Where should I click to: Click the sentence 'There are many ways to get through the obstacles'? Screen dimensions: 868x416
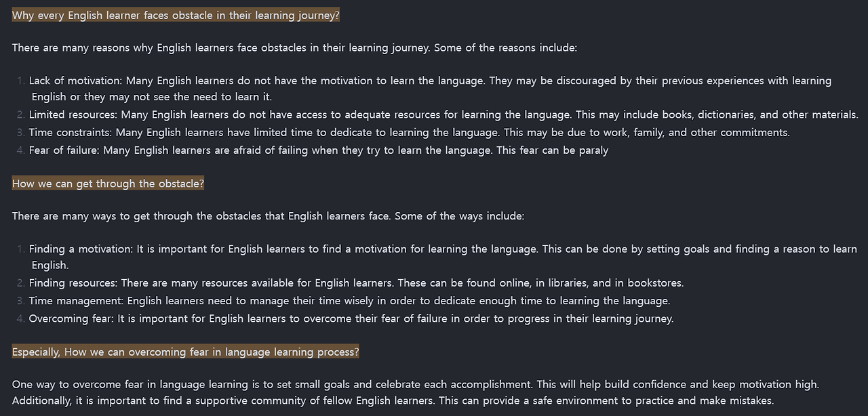[268, 216]
